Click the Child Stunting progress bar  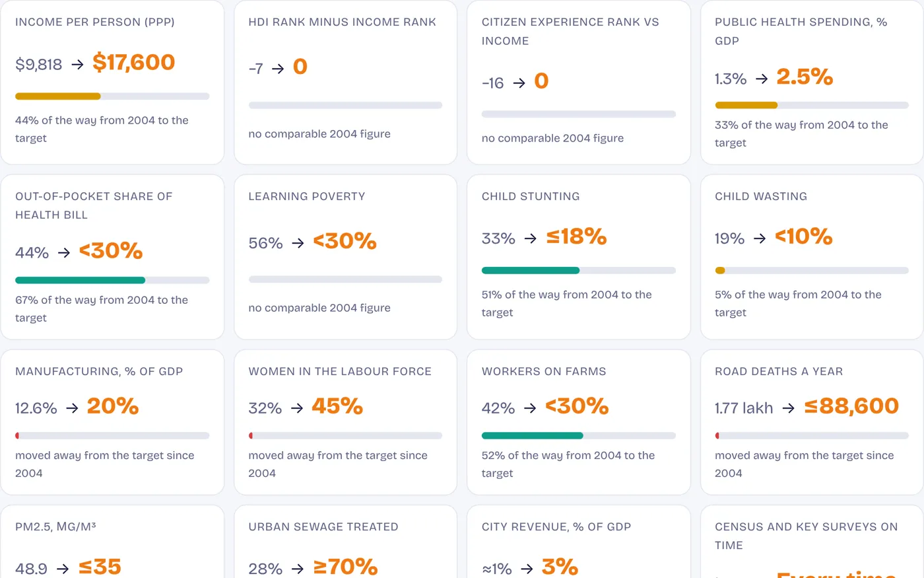coord(579,270)
